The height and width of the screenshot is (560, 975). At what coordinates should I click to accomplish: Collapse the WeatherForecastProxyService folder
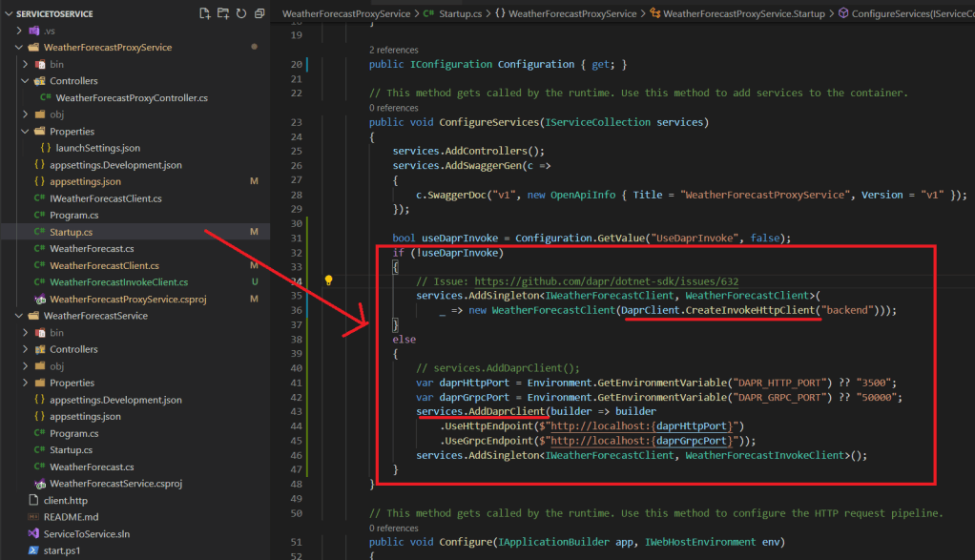coord(93,47)
